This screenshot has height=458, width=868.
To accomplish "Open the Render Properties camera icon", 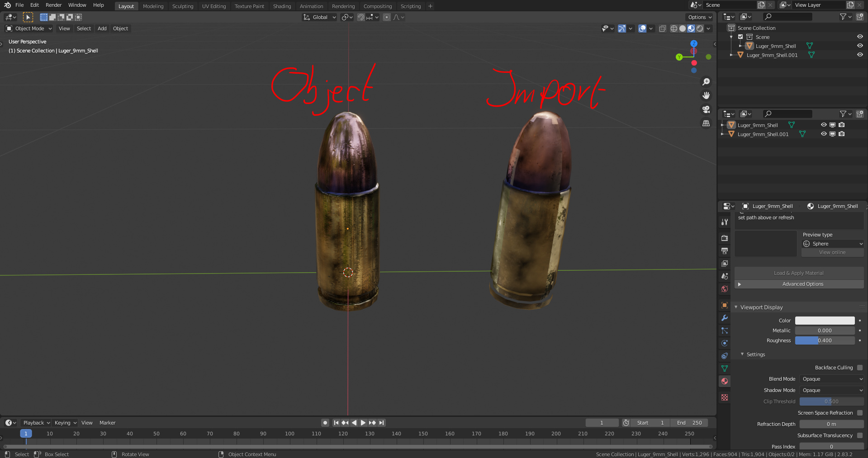I will 725,238.
